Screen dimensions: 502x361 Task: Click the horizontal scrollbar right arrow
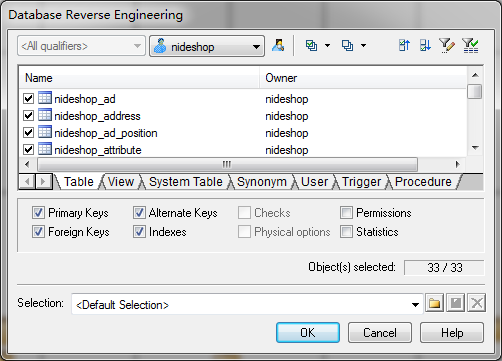tap(458, 164)
